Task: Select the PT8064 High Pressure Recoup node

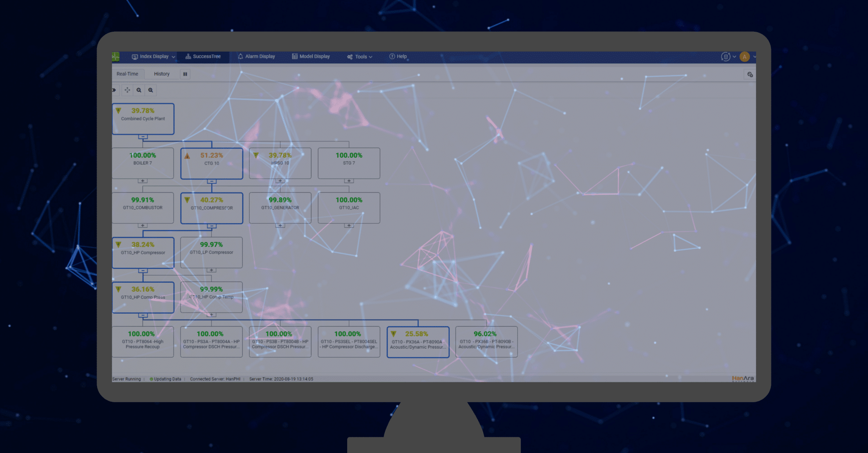Action: pyautogui.click(x=143, y=342)
